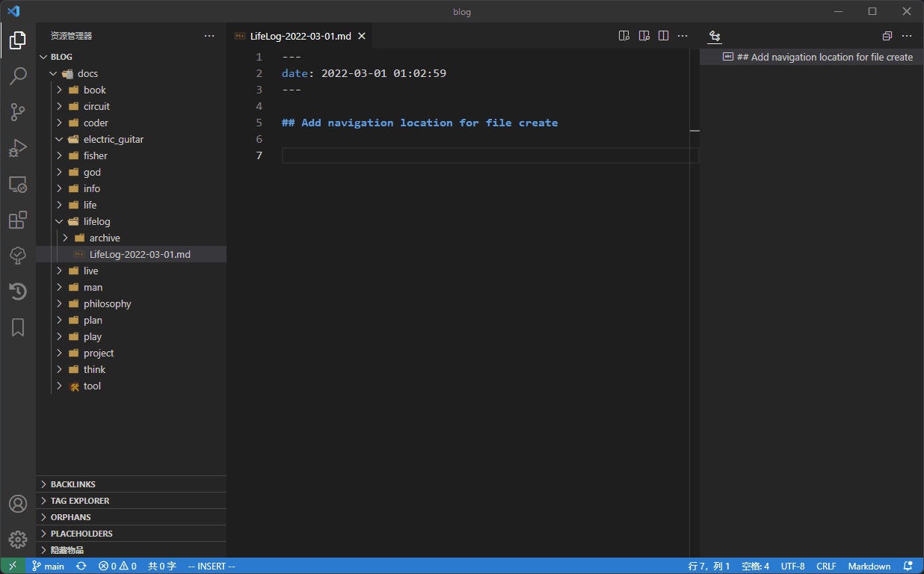Viewport: 924px width, 574px height.
Task: Open the think folder
Action: tap(131, 369)
